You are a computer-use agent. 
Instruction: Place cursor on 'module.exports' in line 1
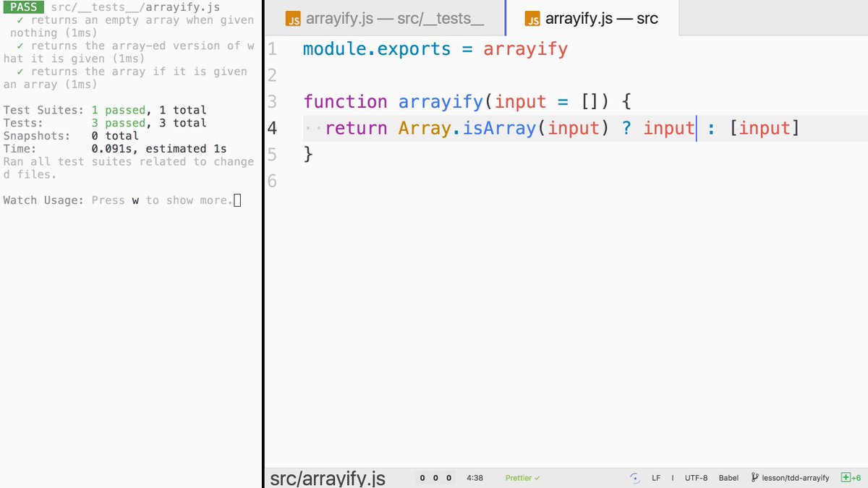[x=377, y=49]
